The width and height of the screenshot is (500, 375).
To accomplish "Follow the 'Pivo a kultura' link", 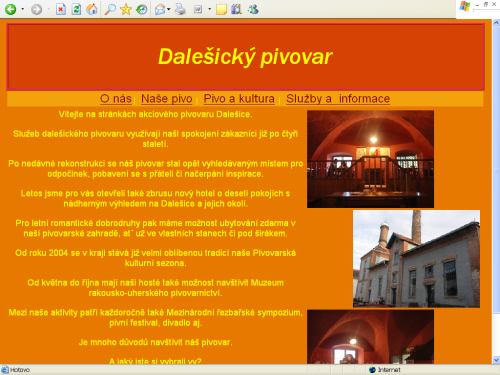I will (x=239, y=99).
